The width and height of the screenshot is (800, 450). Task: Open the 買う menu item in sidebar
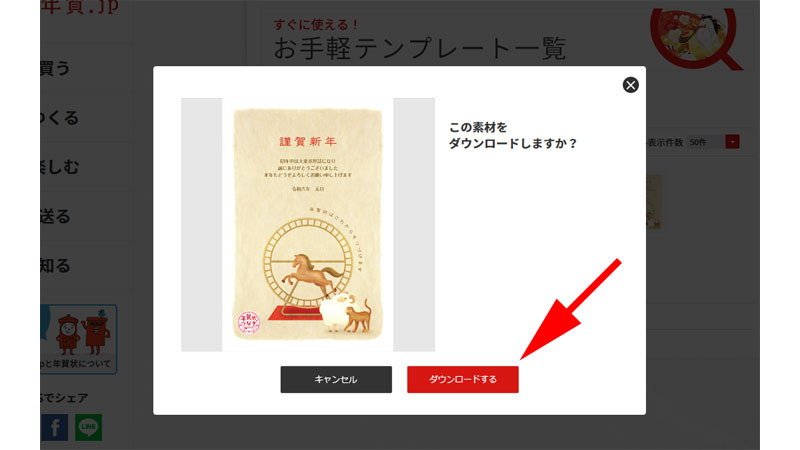point(55,68)
